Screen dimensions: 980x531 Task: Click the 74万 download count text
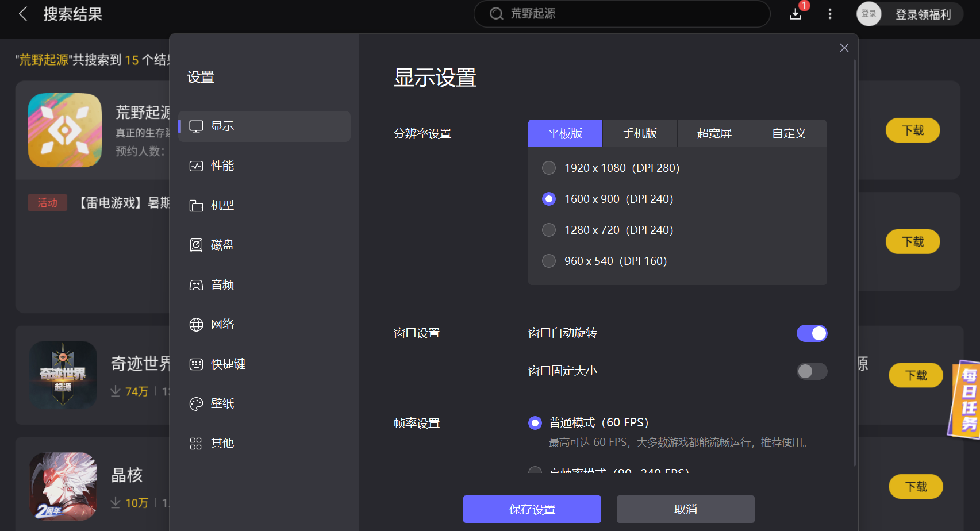pos(137,391)
